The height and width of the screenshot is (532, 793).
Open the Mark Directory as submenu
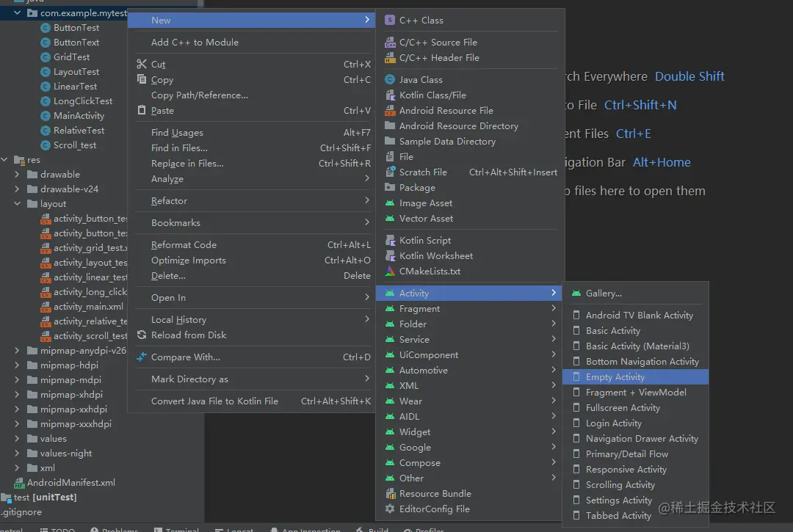pos(251,379)
